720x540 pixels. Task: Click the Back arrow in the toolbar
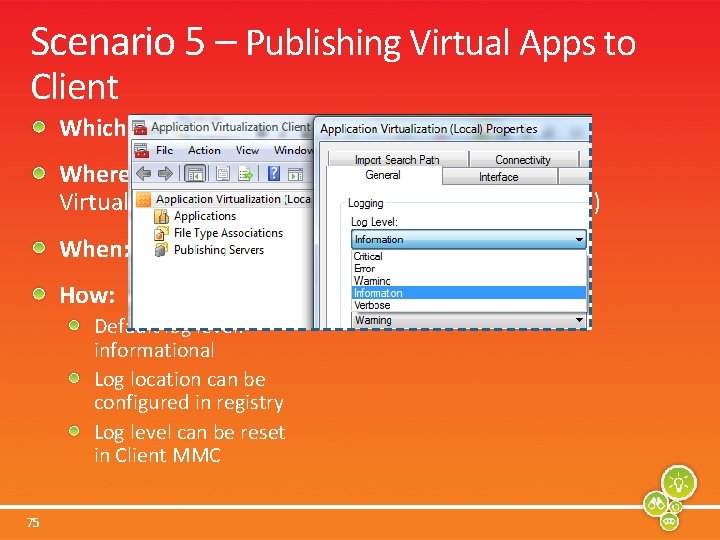(144, 174)
